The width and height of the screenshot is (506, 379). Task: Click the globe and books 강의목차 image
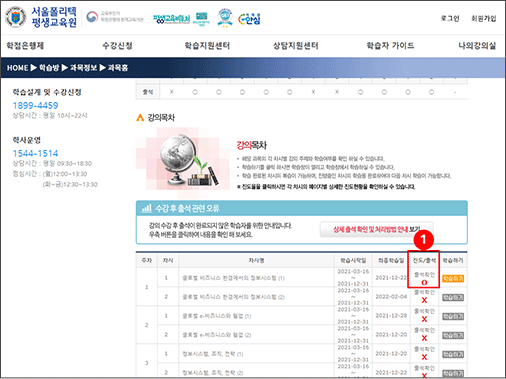[183, 162]
